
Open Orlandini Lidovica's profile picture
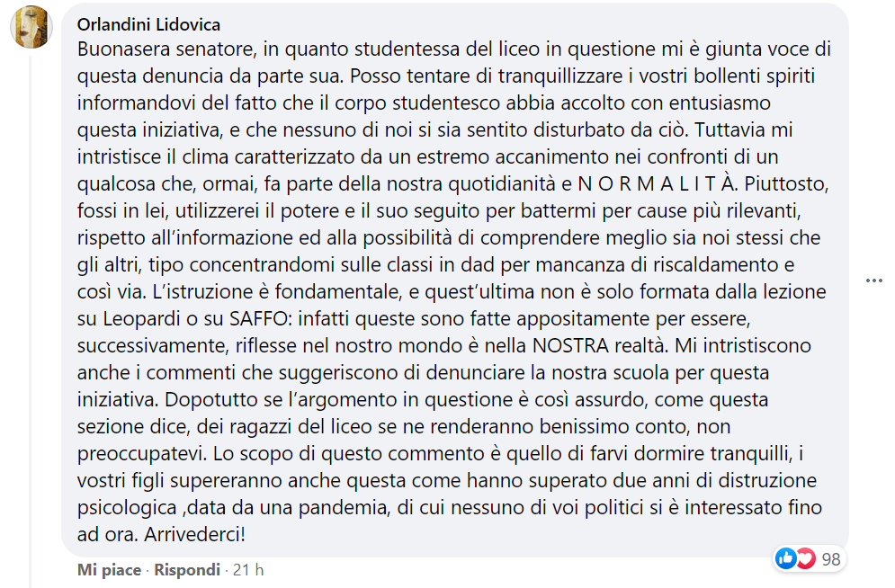pyautogui.click(x=31, y=27)
